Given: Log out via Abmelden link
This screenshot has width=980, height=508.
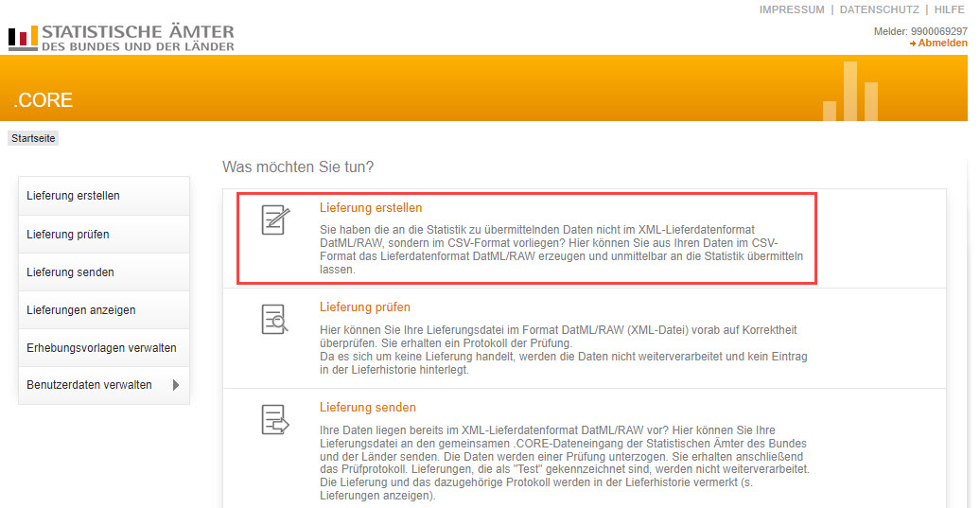Looking at the screenshot, I should click(x=938, y=44).
